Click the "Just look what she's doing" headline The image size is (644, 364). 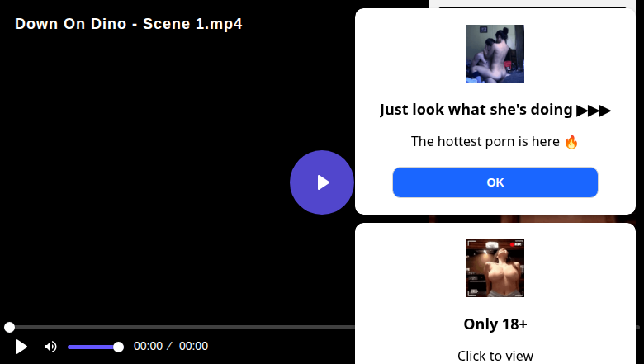coord(476,110)
